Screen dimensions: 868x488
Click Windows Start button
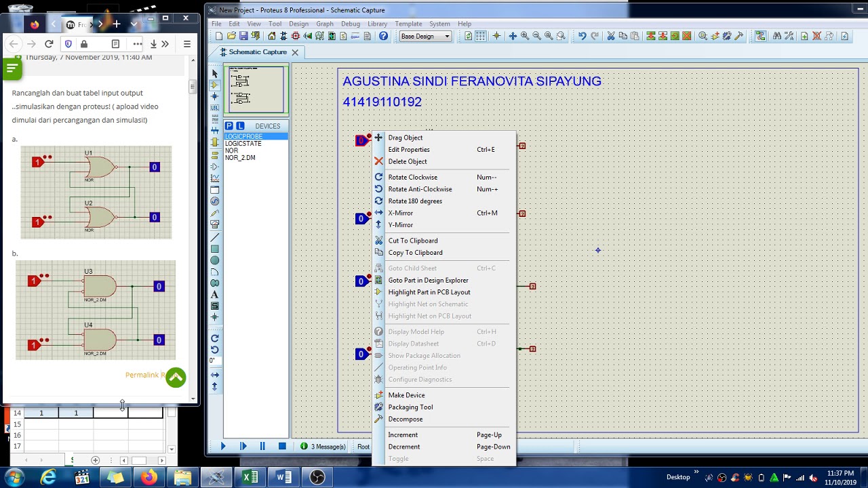14,478
